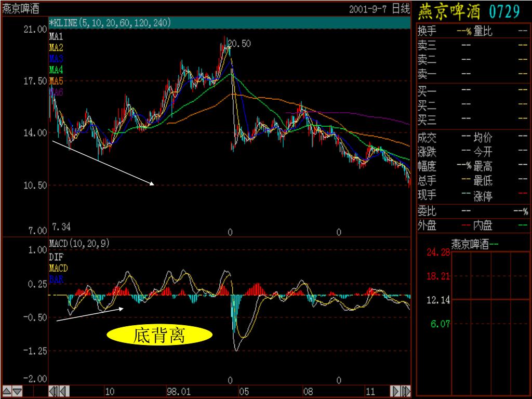Click the 05 month marker on time axis

coord(244,392)
